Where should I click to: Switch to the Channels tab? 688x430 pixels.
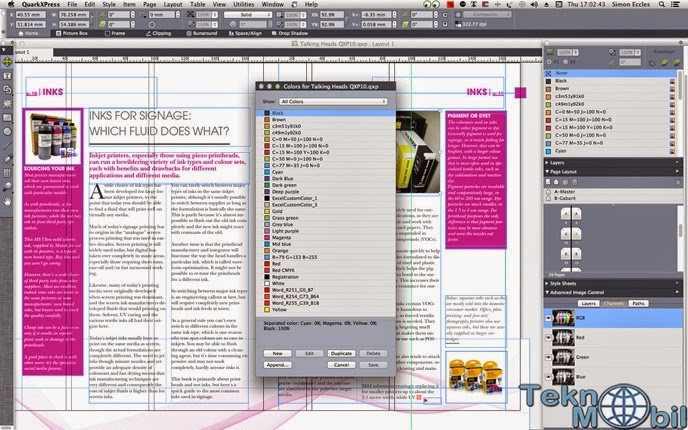613,303
